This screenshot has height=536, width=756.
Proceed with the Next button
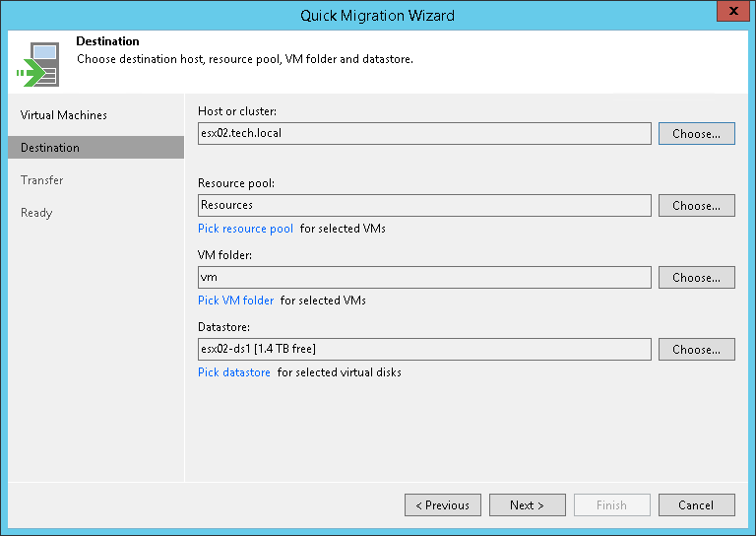coord(528,505)
